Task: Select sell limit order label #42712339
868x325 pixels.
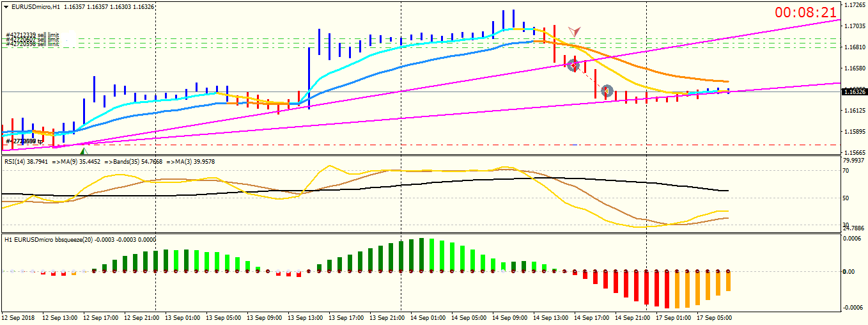Action: click(32, 35)
